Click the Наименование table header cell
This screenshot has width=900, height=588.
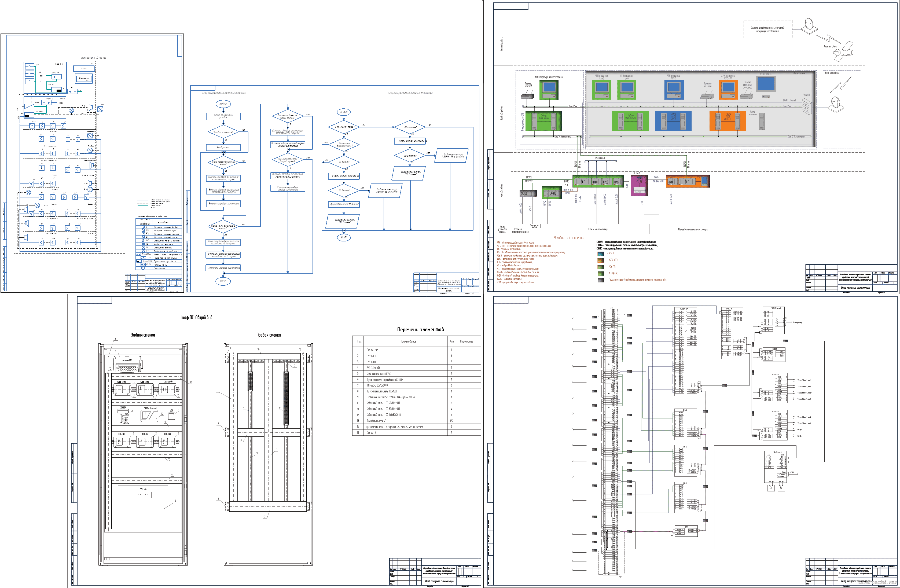(x=408, y=341)
